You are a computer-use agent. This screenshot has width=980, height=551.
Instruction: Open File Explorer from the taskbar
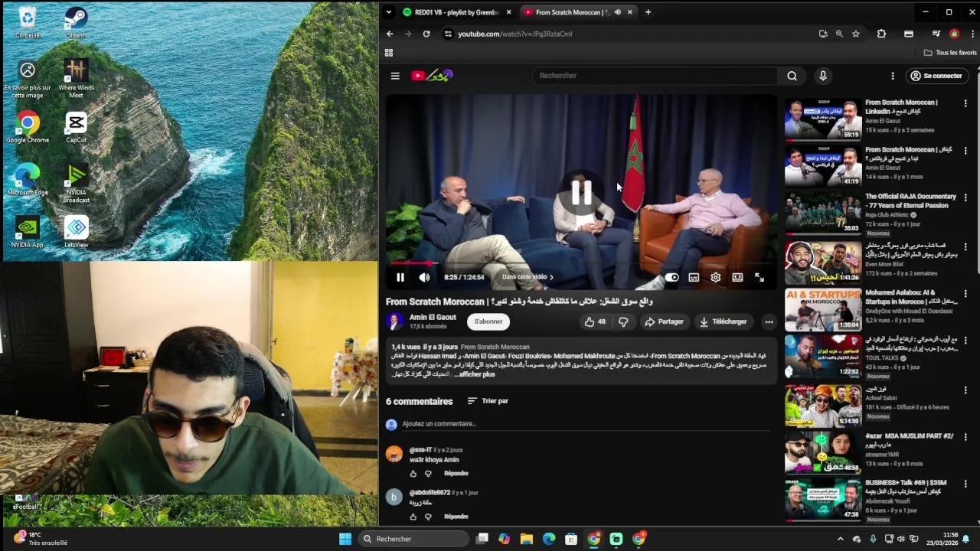point(527,539)
